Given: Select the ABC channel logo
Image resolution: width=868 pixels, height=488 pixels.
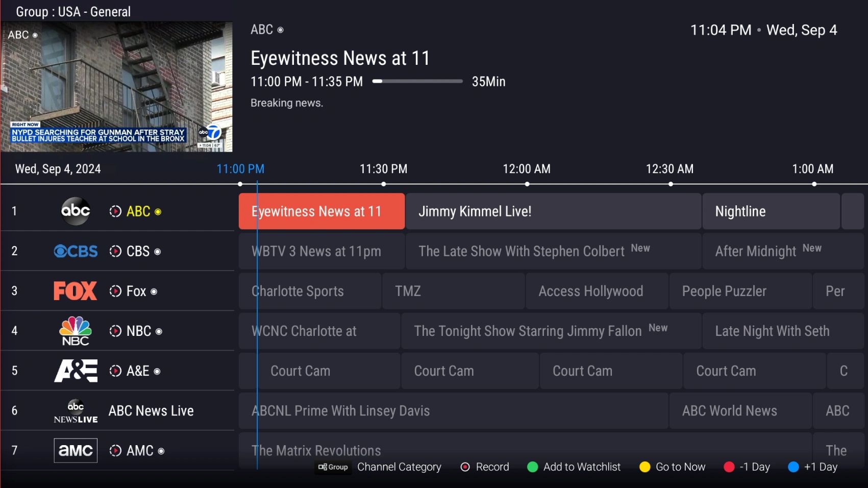Looking at the screenshot, I should tap(76, 211).
